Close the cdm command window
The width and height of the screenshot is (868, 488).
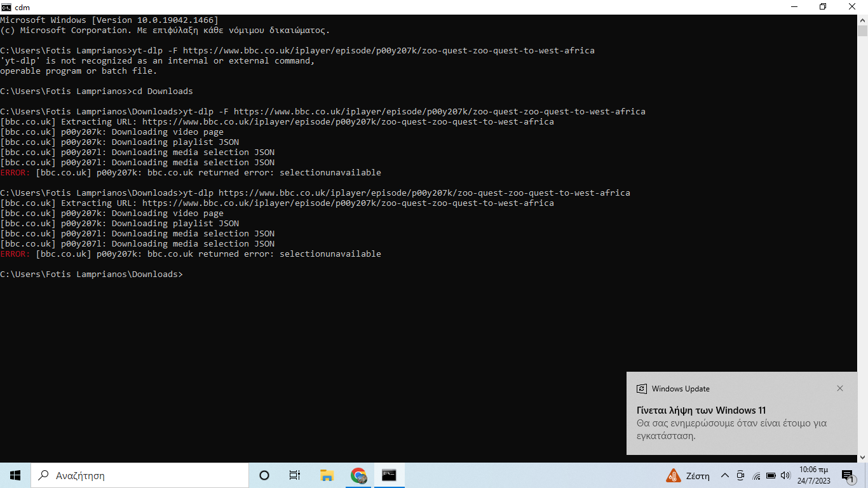[852, 7]
